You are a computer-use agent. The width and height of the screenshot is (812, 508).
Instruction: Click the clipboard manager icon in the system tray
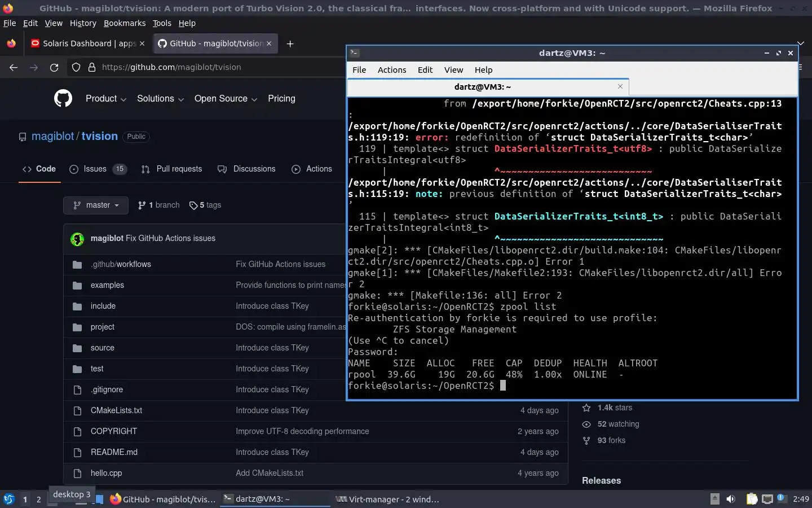752,499
